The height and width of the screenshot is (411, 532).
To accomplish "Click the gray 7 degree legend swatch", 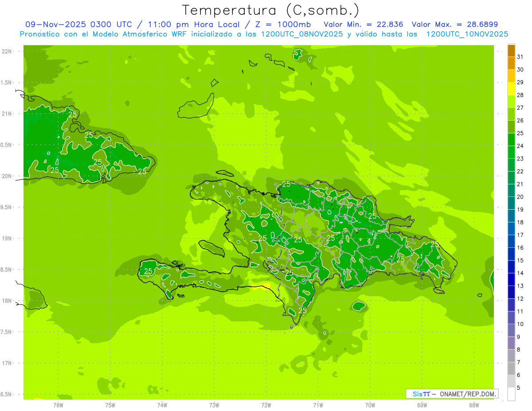I will click(511, 369).
